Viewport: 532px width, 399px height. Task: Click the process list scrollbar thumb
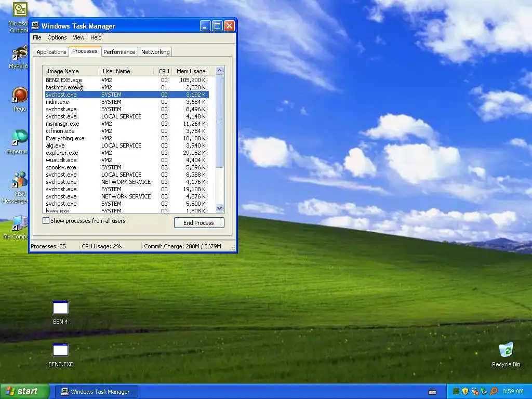[220, 121]
